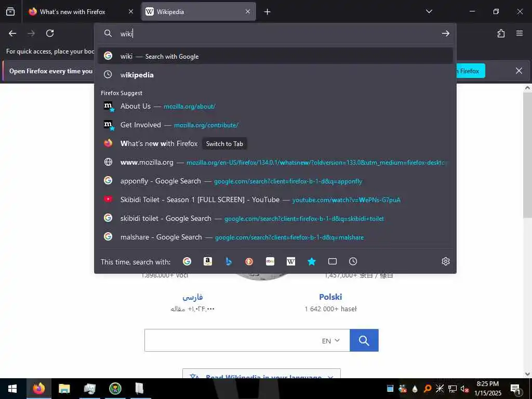This screenshot has width=532, height=399.
Task: Search this time with Wikipedia icon
Action: 291,261
